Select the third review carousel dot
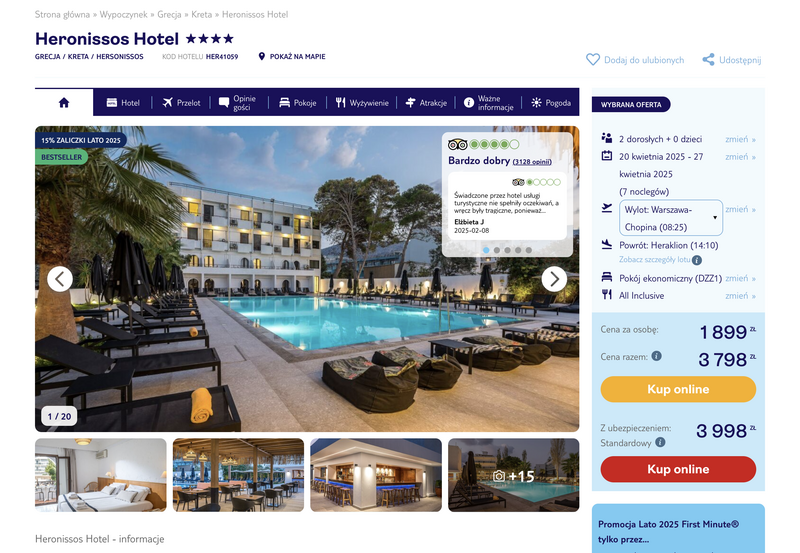The width and height of the screenshot is (800, 553). point(507,250)
